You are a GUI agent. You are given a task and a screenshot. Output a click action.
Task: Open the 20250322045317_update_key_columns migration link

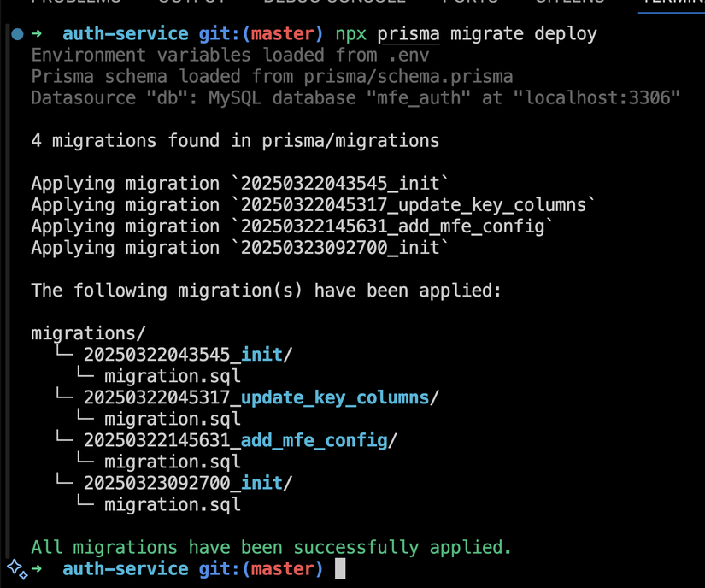tap(256, 397)
